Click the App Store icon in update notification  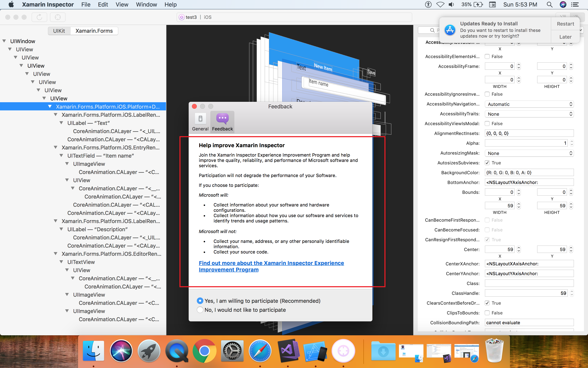450,30
